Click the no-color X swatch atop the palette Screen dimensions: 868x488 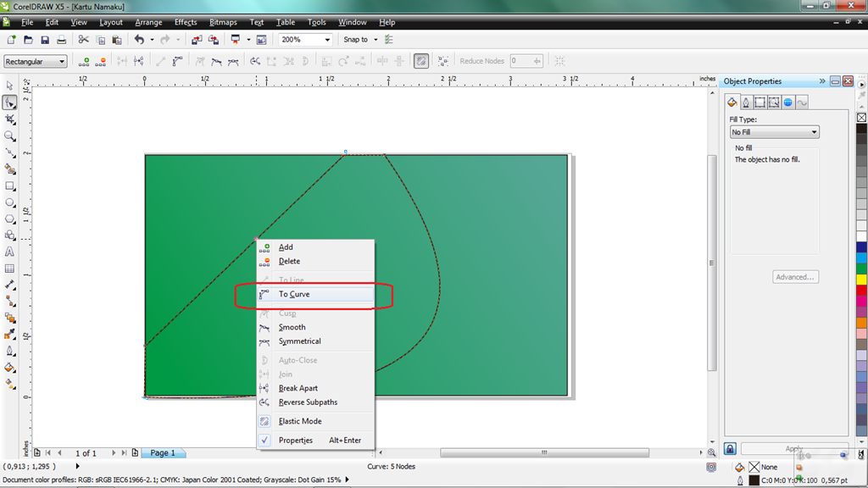click(x=862, y=117)
